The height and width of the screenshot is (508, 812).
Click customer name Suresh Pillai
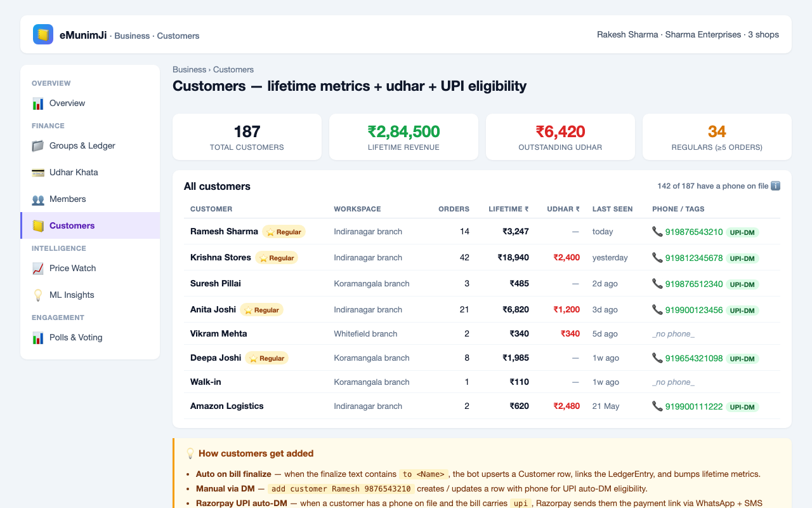tap(216, 283)
